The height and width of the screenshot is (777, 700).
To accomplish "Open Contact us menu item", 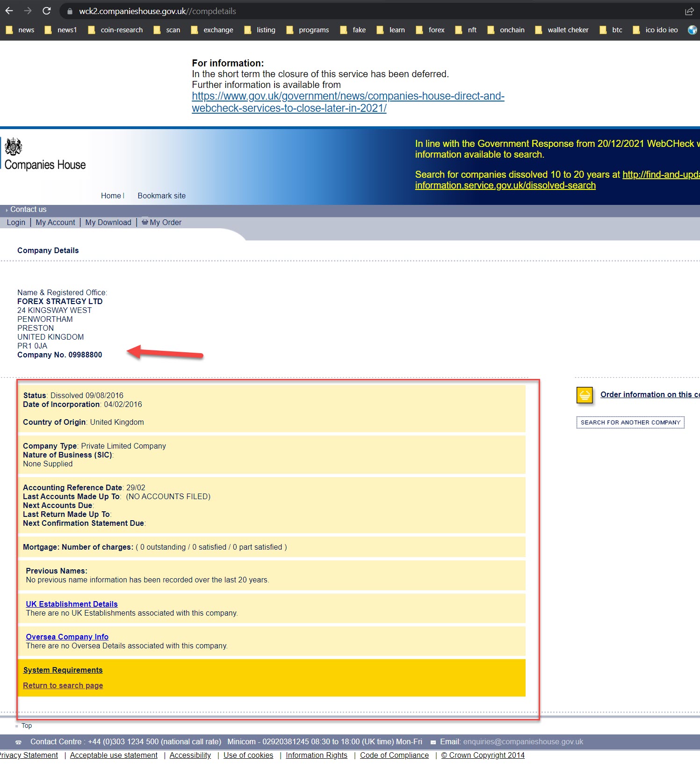I will click(28, 209).
